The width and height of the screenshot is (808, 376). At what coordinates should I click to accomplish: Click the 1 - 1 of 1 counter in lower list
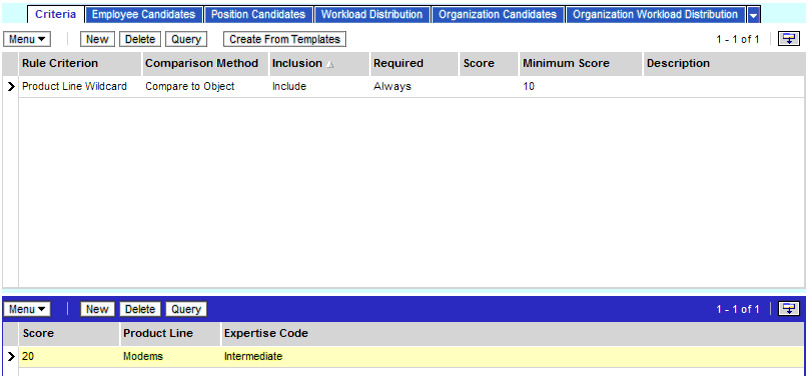pyautogui.click(x=737, y=310)
